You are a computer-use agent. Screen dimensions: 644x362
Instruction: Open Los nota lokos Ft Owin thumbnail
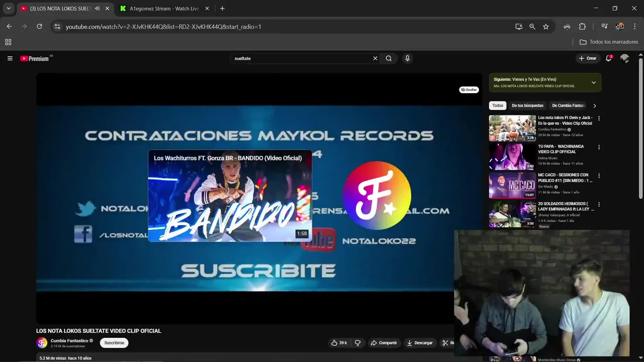point(512,128)
